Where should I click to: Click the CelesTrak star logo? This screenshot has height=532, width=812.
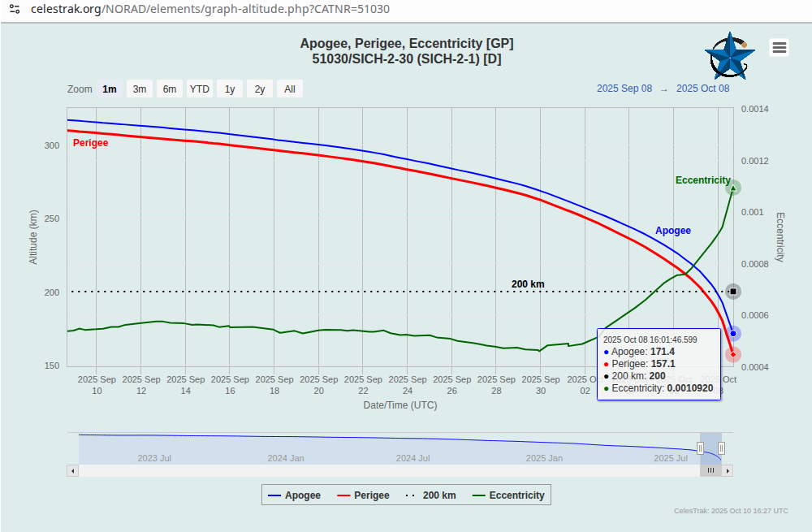[730, 56]
